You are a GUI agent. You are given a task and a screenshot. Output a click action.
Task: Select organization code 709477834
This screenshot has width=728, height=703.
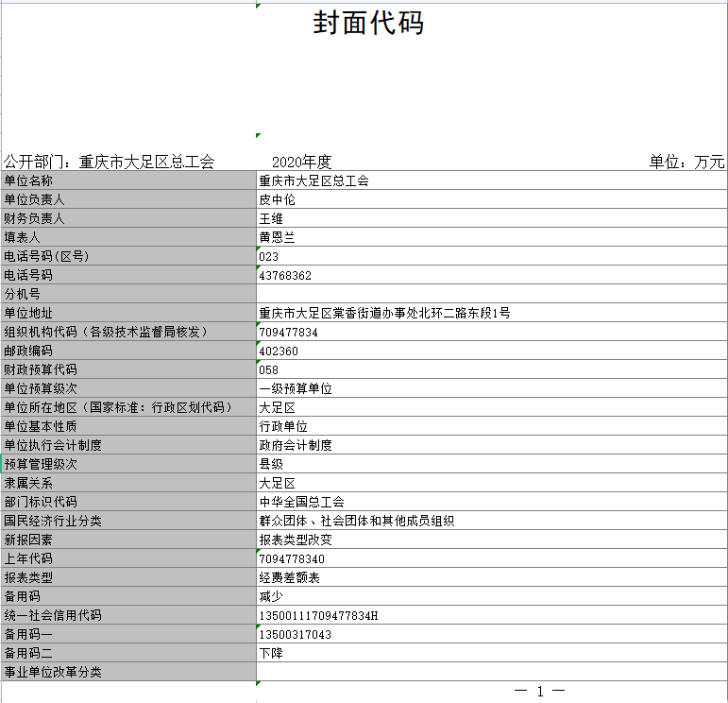[x=288, y=333]
